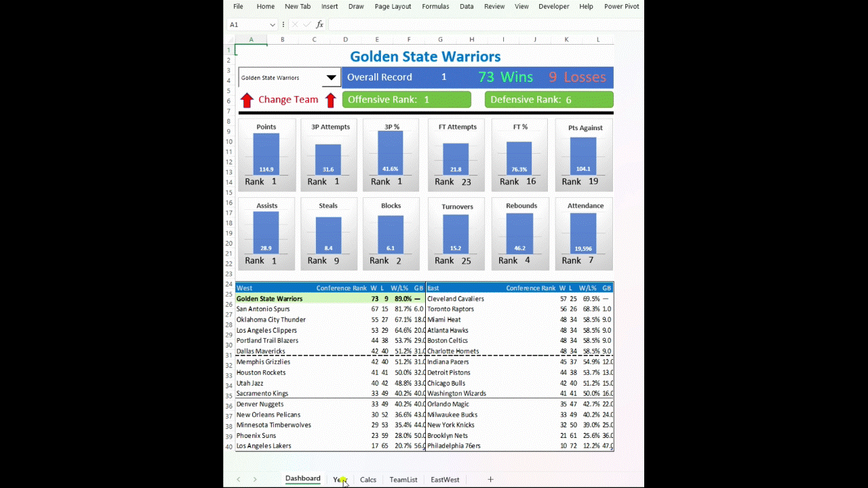Click the Defensive Rank green box

(549, 100)
